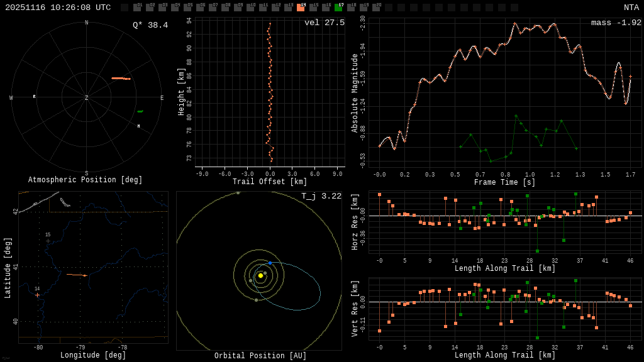
Task: Click the mass -1.92 readout
Action: tap(616, 23)
